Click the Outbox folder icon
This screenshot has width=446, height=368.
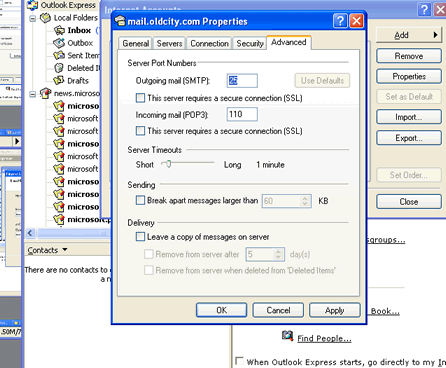tap(59, 43)
